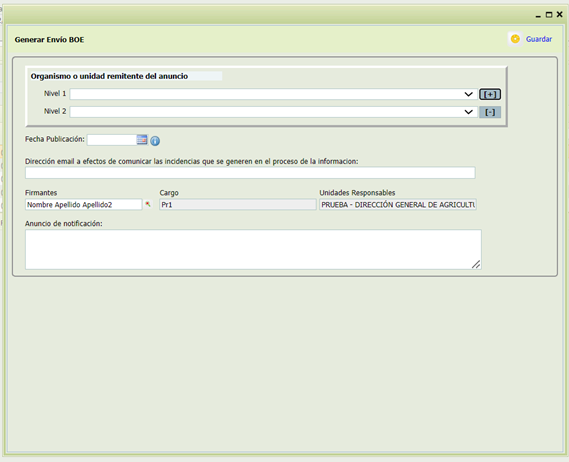Click the text area resize grip handle
Viewport: 569px width, 462px height.
coord(476,264)
